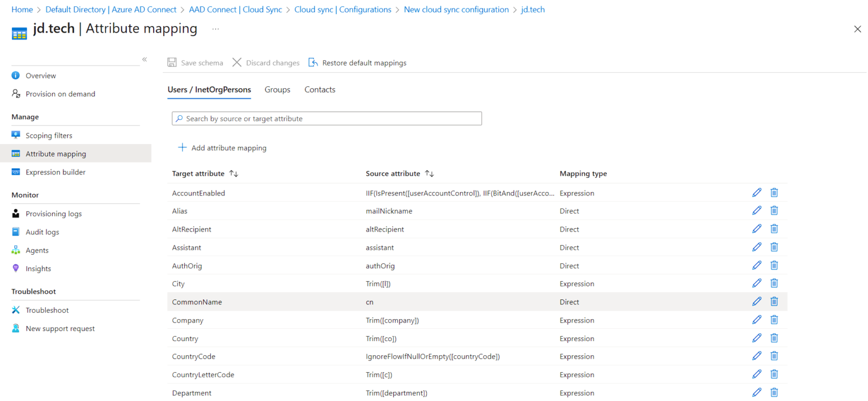Check sync Agents status
Viewport: 868px width, 401px height.
37,250
